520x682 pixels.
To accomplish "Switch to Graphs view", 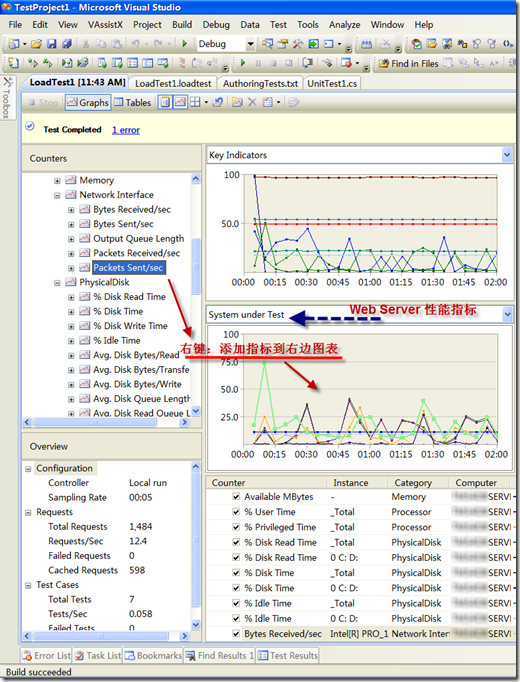I will [88, 103].
